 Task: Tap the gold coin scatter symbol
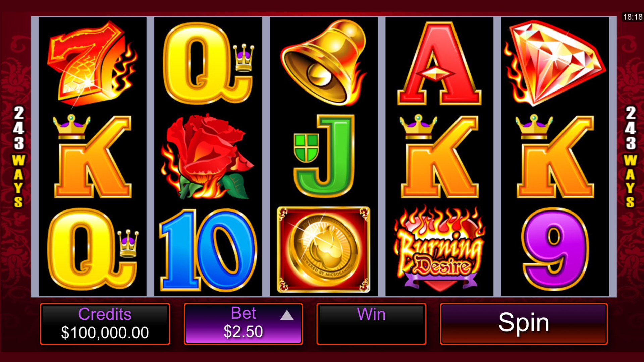pos(324,250)
